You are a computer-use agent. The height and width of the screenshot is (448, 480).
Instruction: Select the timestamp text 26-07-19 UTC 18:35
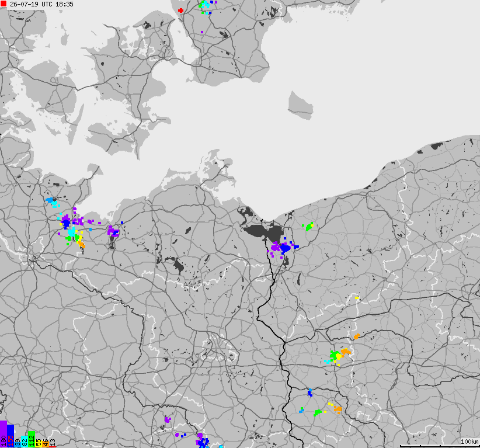pyautogui.click(x=41, y=4)
